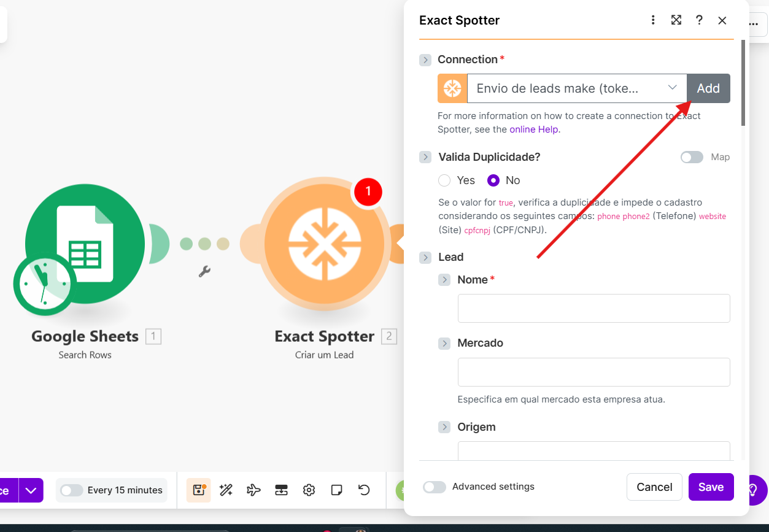Click the Google Sheets module number 1
This screenshot has width=769, height=532.
click(153, 336)
